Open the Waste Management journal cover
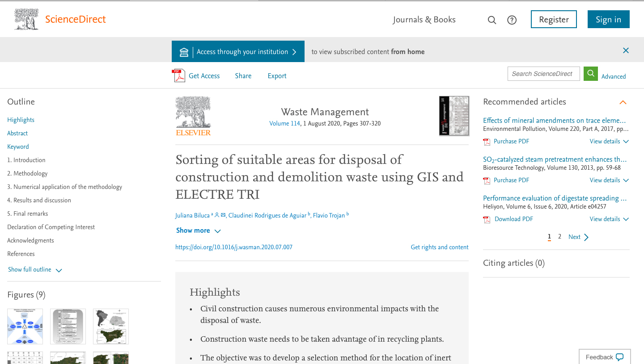Image resolution: width=644 pixels, height=364 pixels. [454, 116]
